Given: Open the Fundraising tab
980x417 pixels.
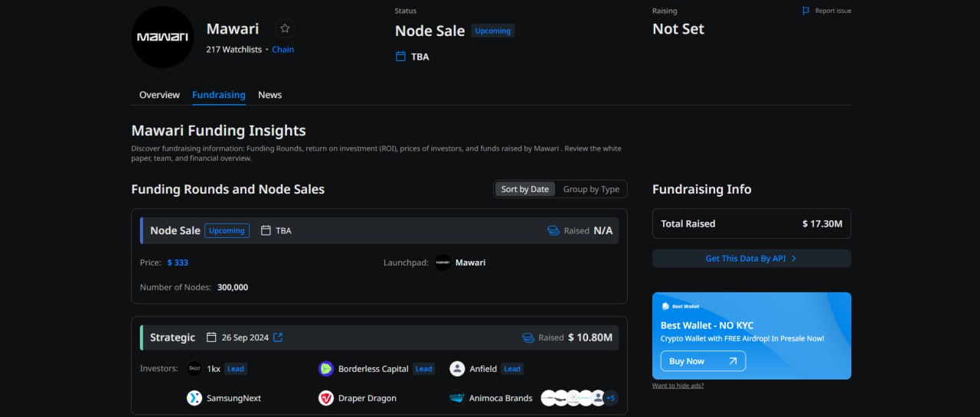Looking at the screenshot, I should click(219, 95).
